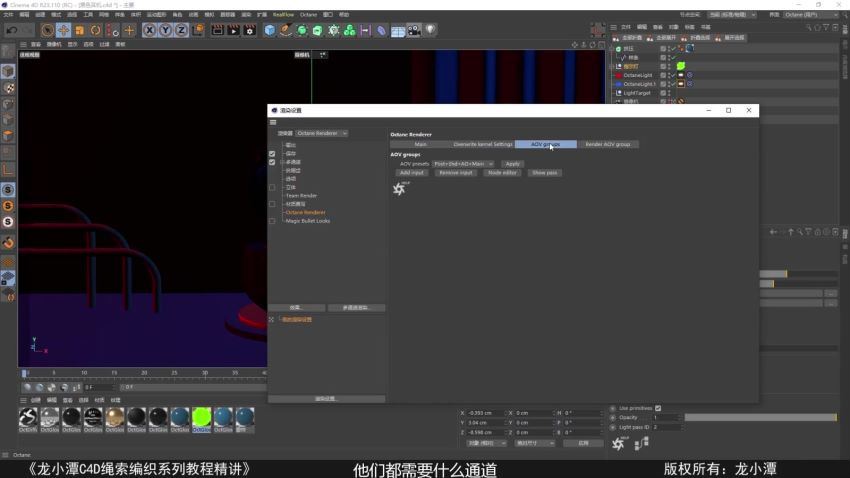Open the node space dropdown at top
Viewport: 850px width, 478px height.
pyautogui.click(x=732, y=15)
